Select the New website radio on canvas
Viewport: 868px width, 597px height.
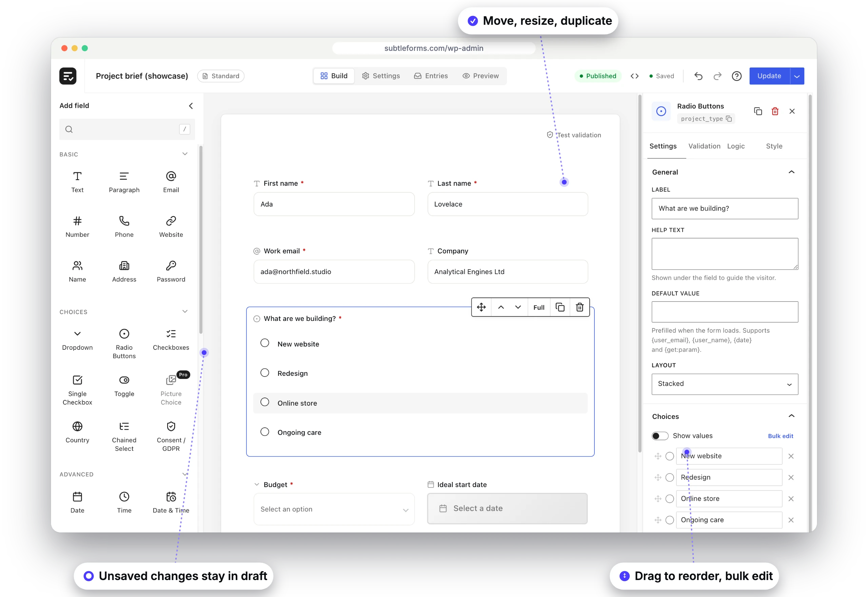coord(265,343)
